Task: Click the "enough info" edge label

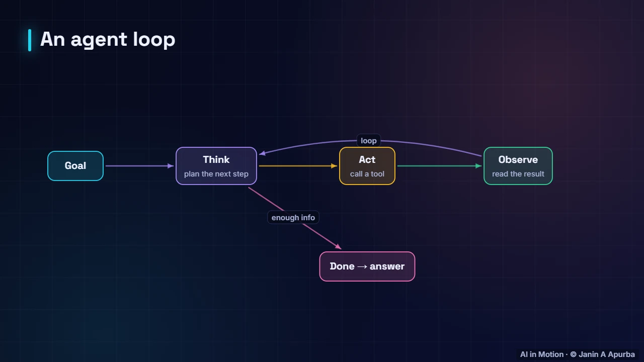Action: pos(293,217)
